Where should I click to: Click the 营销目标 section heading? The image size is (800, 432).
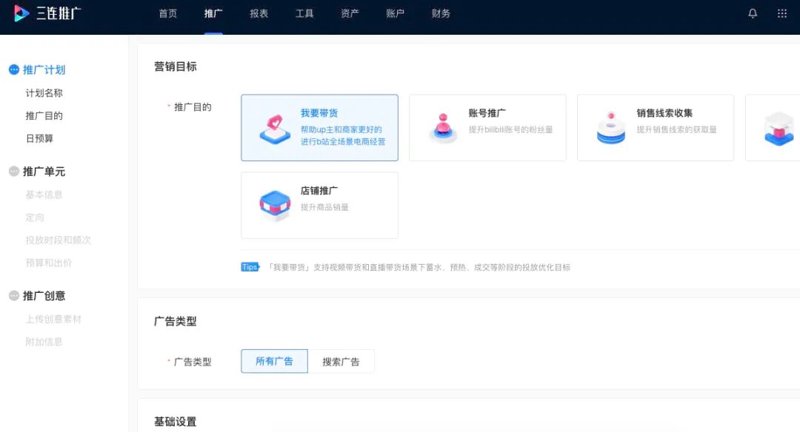click(x=176, y=66)
